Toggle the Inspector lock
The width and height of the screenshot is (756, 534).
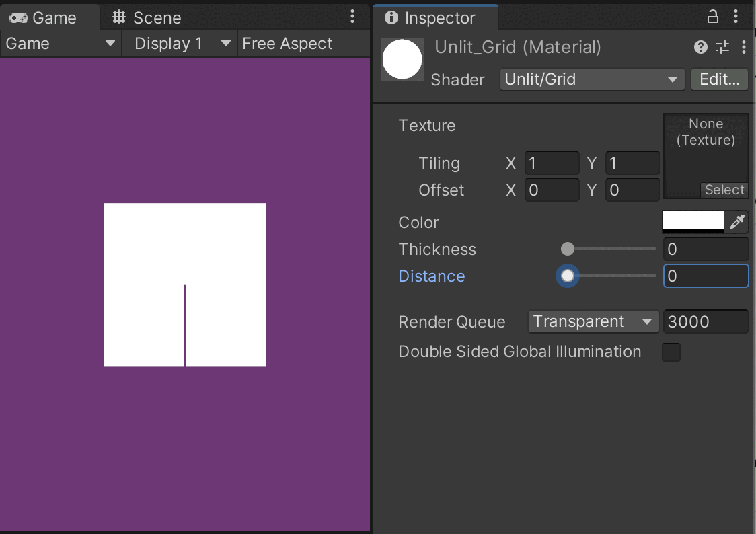coord(712,17)
